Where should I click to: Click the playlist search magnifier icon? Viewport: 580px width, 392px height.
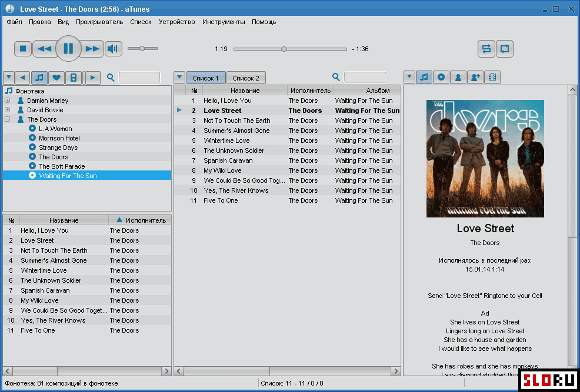(336, 77)
